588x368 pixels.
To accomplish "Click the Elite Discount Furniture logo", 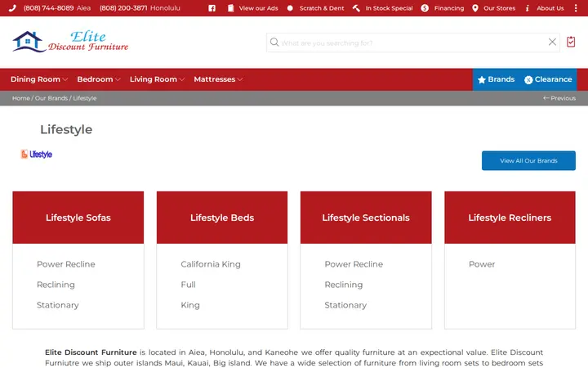I will click(x=70, y=42).
